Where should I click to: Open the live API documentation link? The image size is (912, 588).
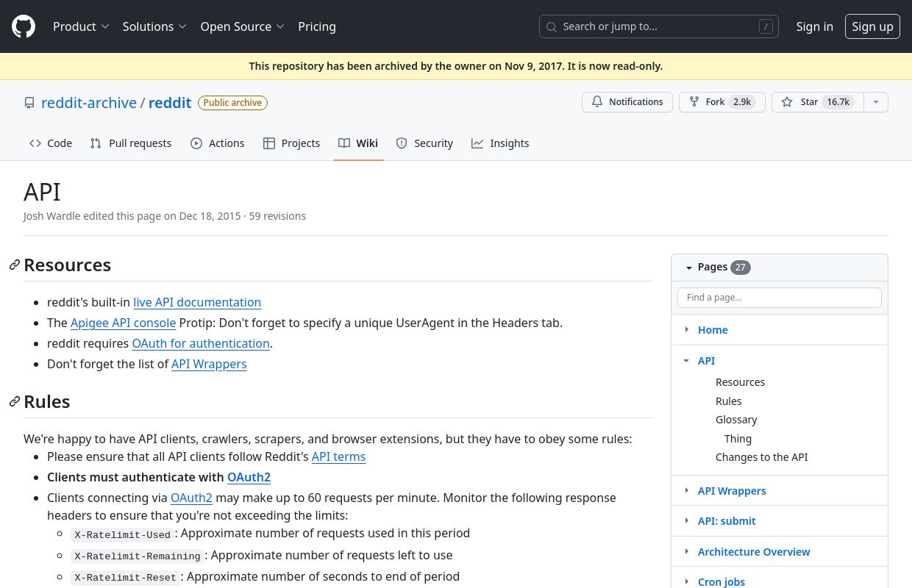(x=197, y=302)
